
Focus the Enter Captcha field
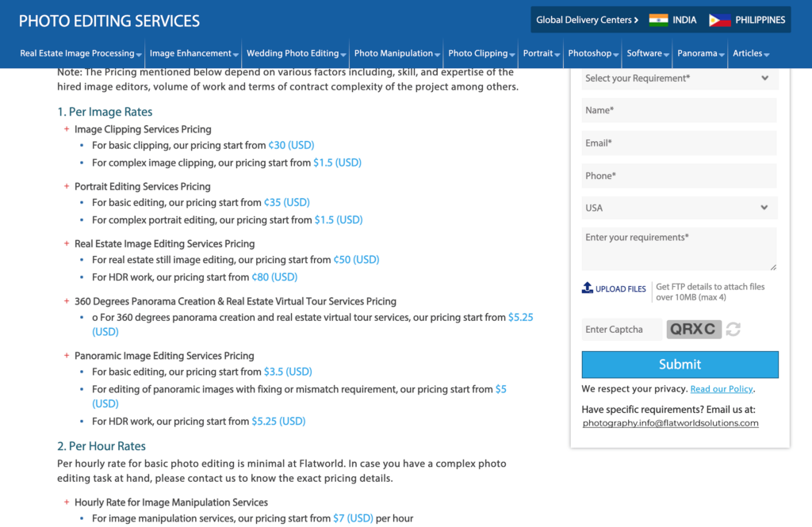click(x=622, y=330)
